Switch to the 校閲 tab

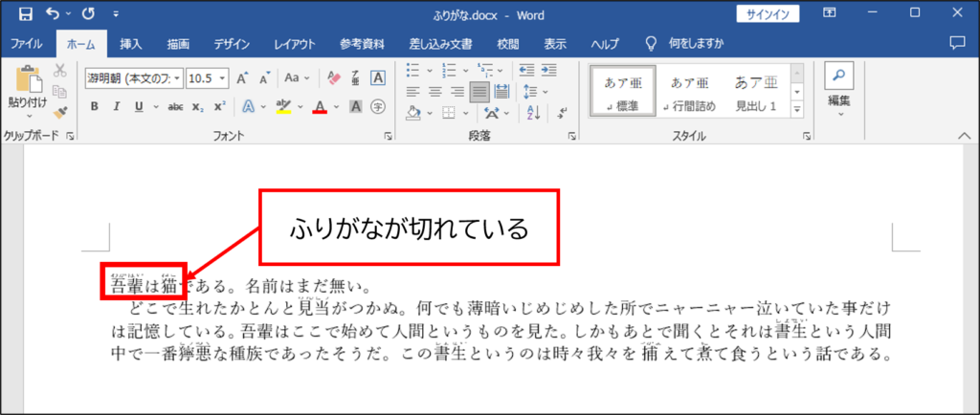507,44
